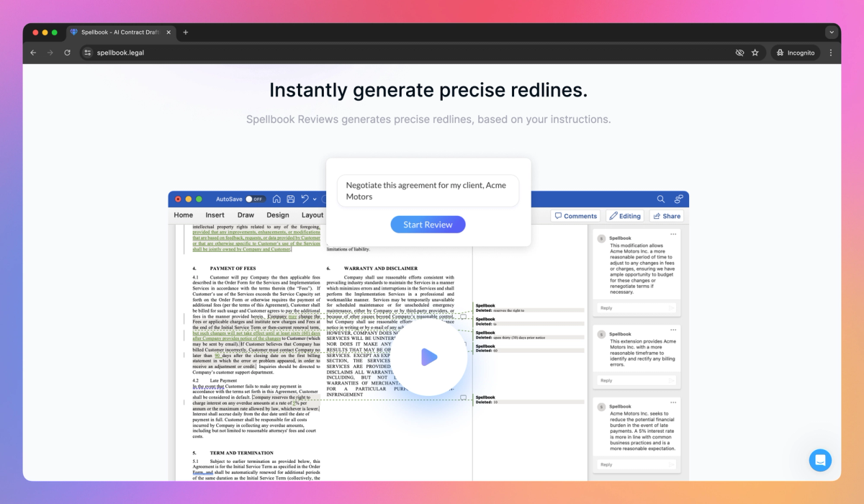
Task: Open a new browser tab
Action: (x=185, y=32)
